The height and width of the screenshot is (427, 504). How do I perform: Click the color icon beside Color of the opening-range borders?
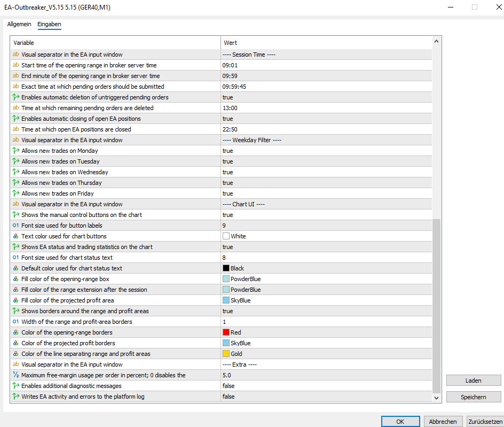16,332
